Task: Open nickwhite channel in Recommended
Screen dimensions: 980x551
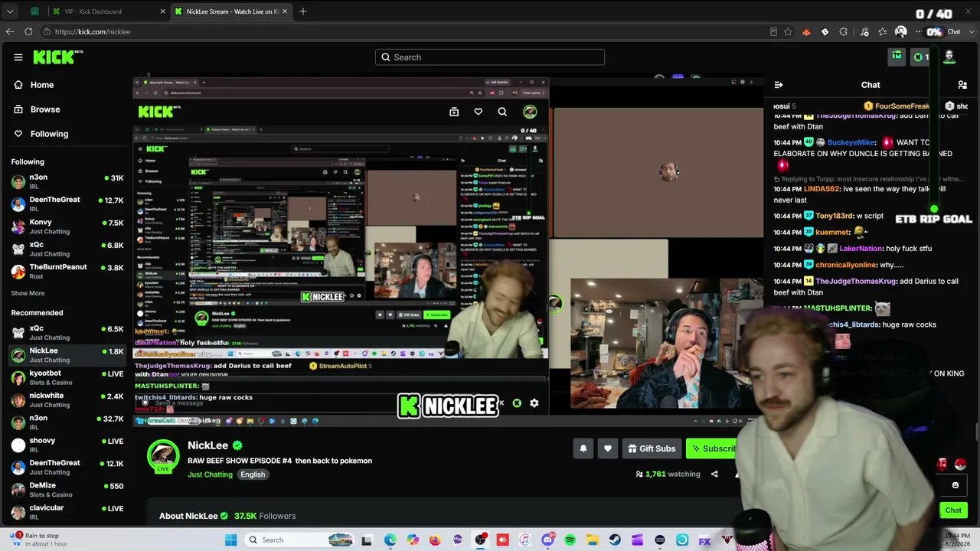Action: [67, 399]
